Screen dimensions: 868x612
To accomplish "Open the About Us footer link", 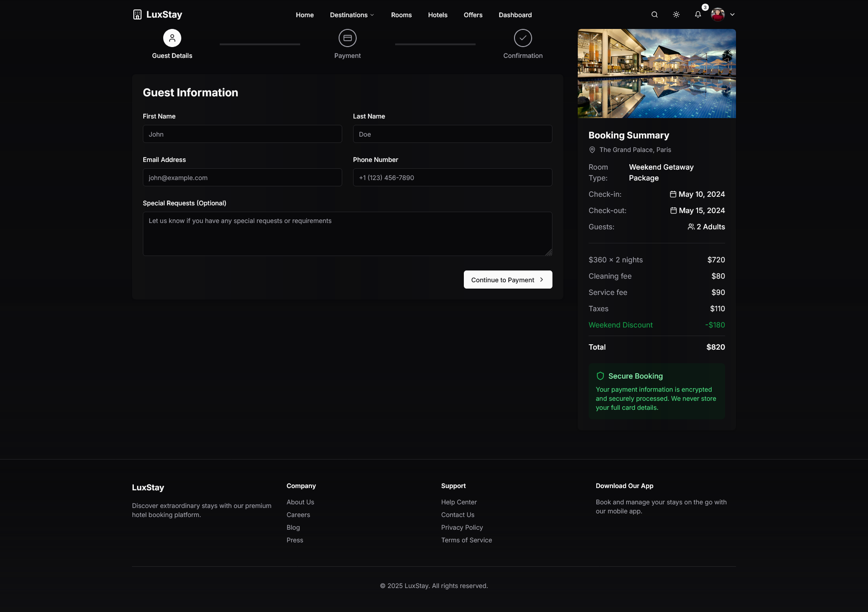I will coord(300,502).
